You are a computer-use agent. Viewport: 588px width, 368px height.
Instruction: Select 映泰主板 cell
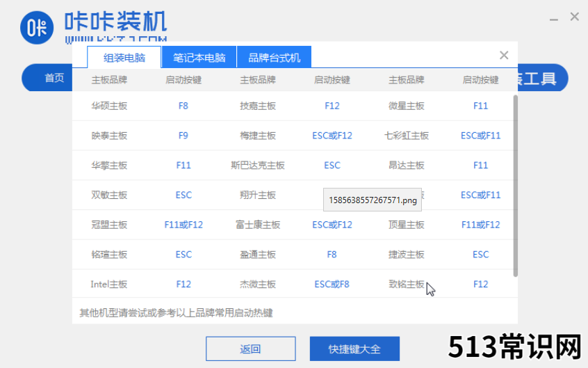click(109, 136)
